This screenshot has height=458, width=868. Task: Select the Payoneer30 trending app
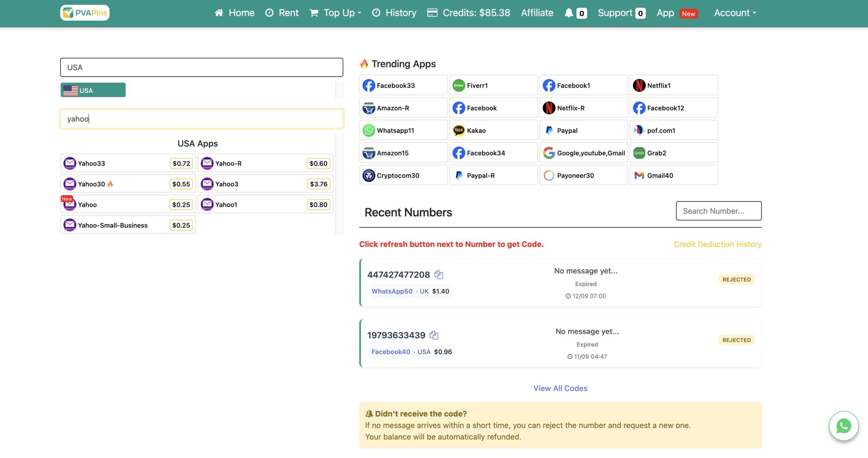click(x=584, y=175)
